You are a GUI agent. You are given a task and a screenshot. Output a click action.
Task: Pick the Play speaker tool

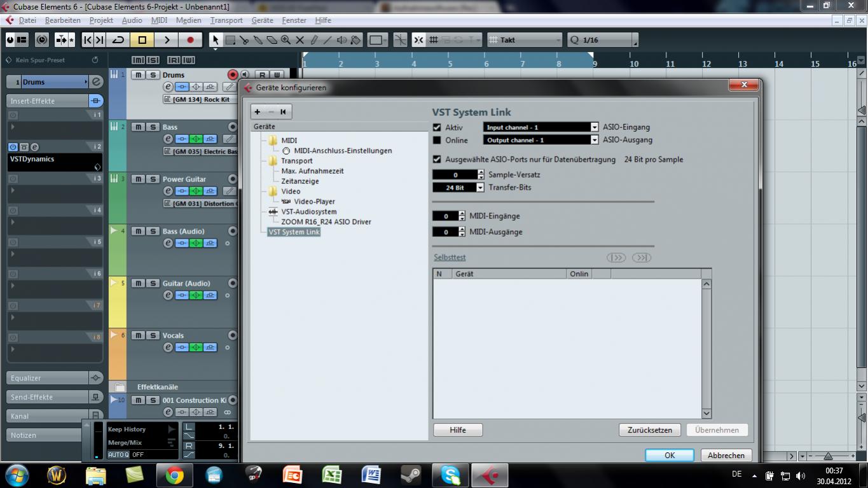coord(341,40)
